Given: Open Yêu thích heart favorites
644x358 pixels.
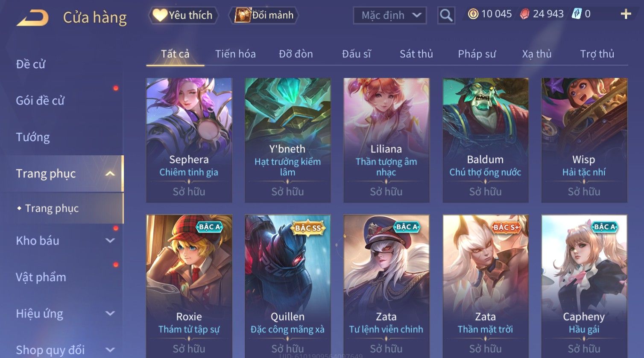Looking at the screenshot, I should (183, 15).
